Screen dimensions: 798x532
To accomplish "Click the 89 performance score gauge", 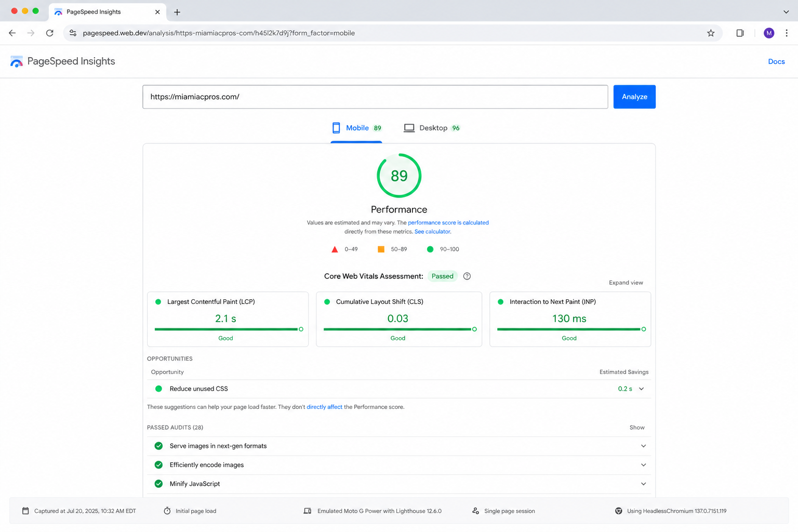I will 399,176.
